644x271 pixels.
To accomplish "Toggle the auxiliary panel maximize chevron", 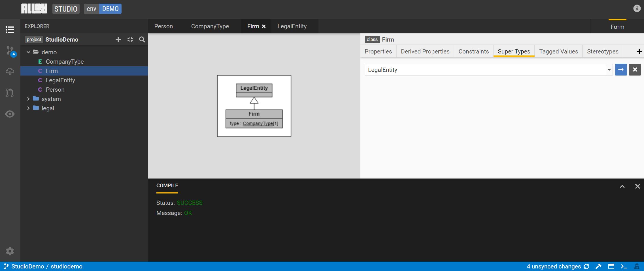I will [622, 186].
